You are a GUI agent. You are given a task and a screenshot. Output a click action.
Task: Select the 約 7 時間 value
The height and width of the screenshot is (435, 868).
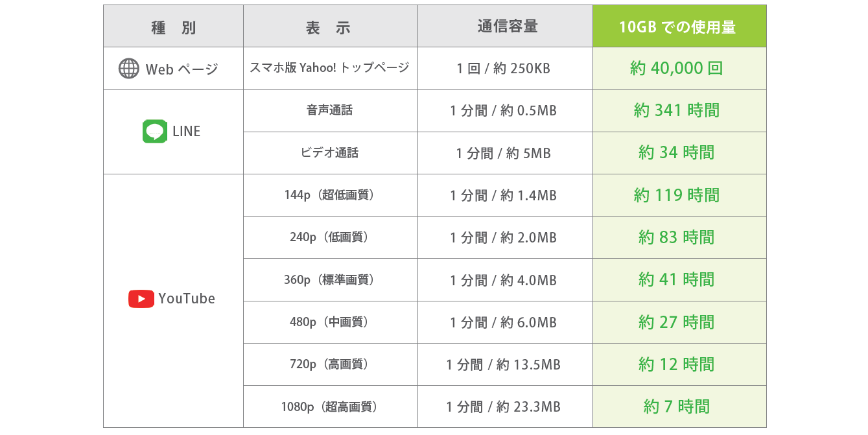677,407
